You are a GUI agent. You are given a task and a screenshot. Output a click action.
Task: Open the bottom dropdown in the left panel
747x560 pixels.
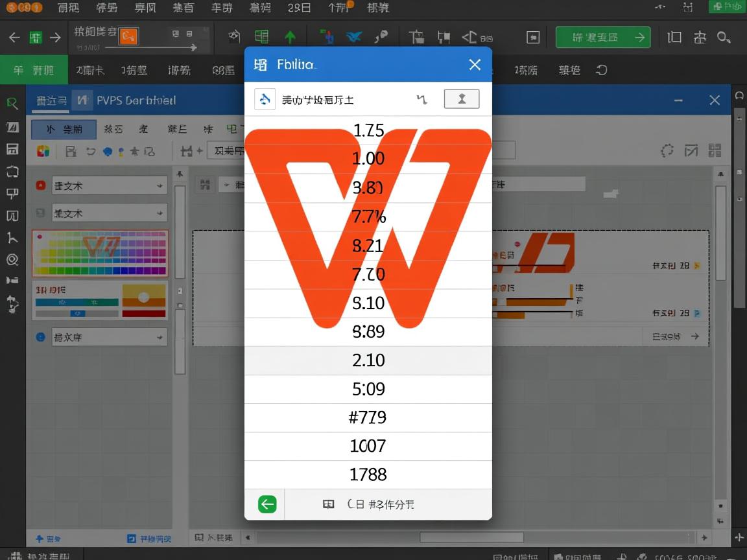tap(109, 336)
